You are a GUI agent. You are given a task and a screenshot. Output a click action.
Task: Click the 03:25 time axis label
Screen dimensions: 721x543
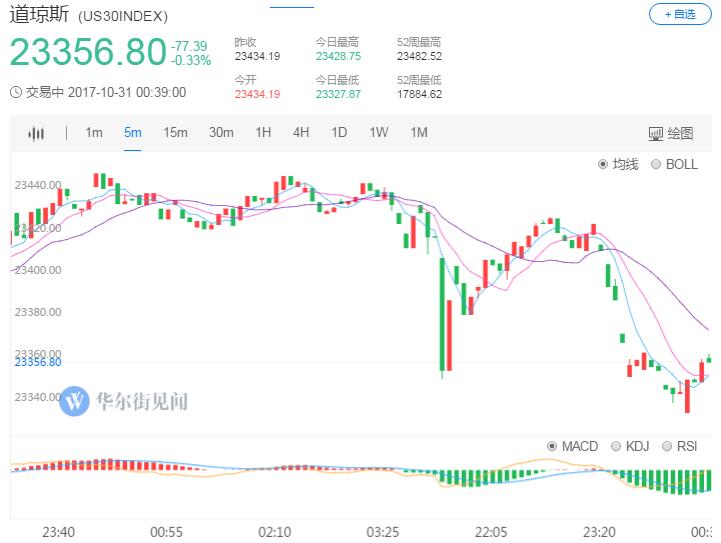pyautogui.click(x=383, y=532)
